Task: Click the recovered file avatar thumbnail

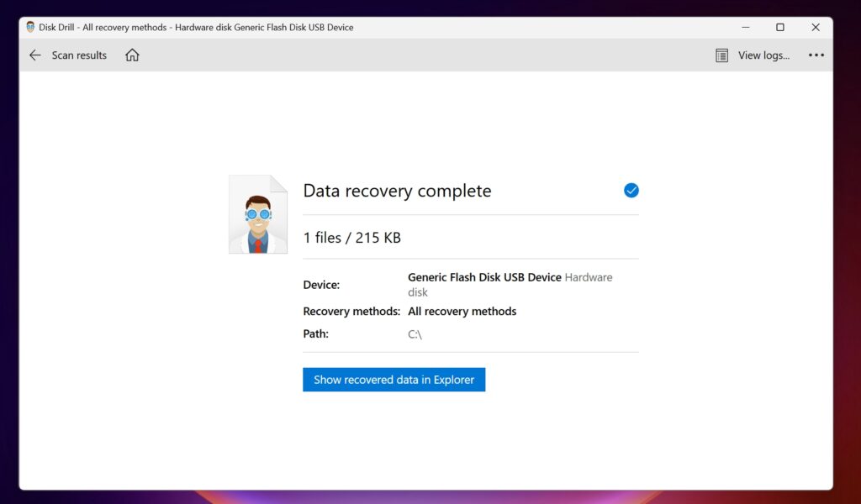Action: tap(258, 213)
